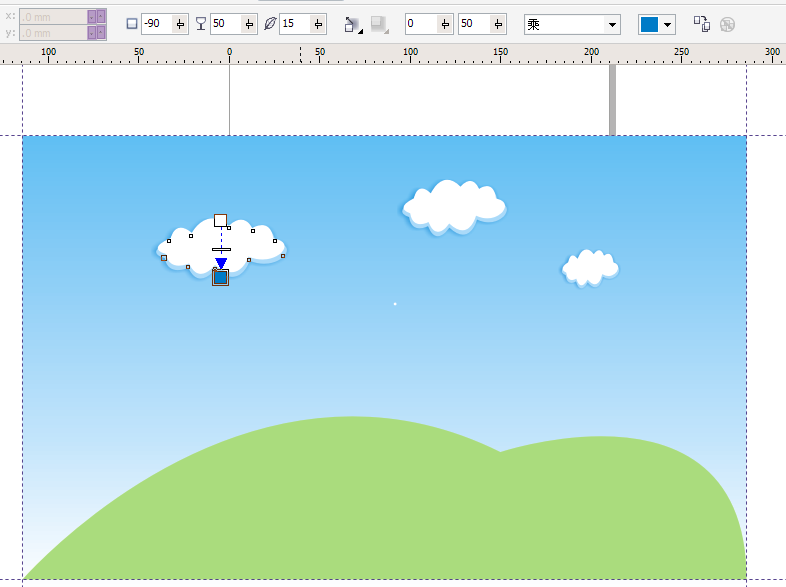Click the blue shadow end color handle
The height and width of the screenshot is (587, 786).
221,277
